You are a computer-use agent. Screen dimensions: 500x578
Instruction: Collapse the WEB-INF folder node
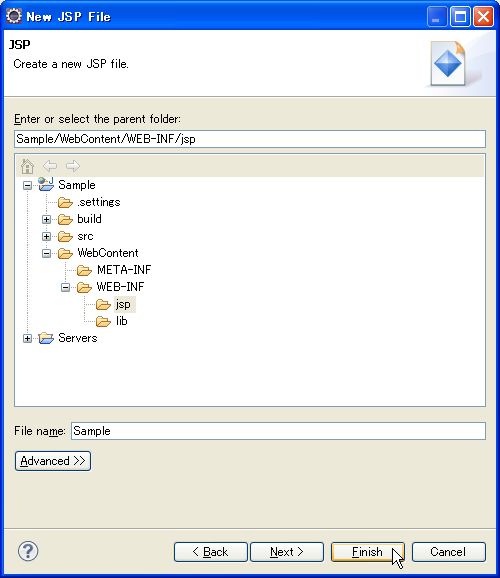click(x=65, y=287)
